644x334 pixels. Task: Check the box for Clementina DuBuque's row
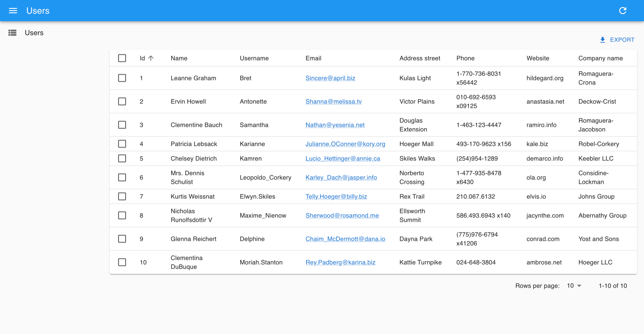tap(122, 262)
